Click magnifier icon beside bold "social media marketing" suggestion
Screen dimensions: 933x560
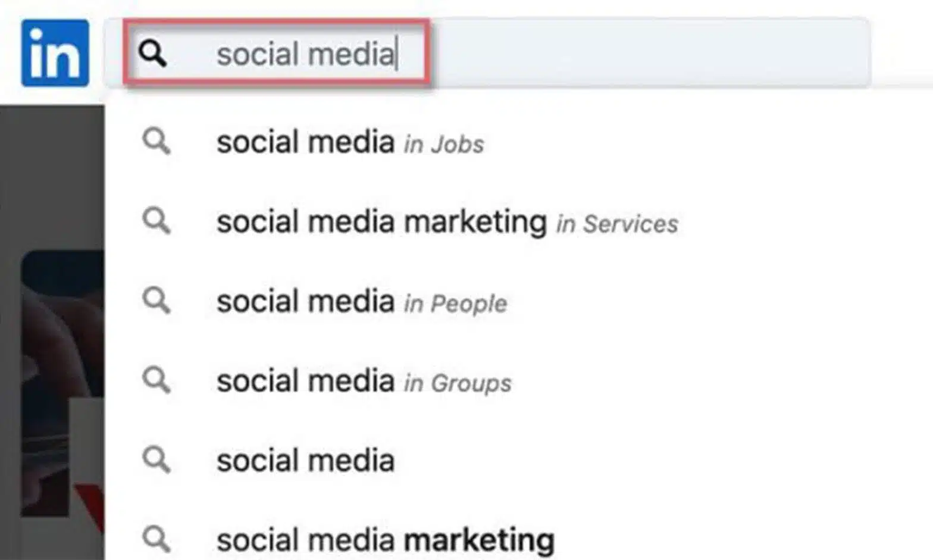tap(156, 539)
